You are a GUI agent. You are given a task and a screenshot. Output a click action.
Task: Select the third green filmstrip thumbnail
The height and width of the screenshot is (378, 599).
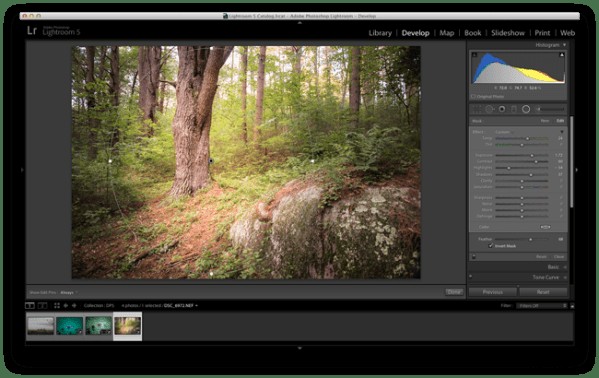99,326
